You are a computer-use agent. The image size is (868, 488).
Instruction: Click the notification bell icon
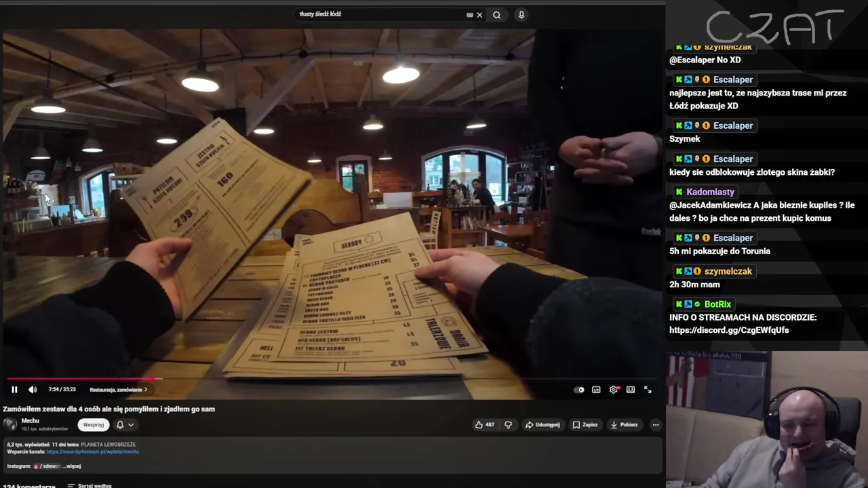pos(120,425)
